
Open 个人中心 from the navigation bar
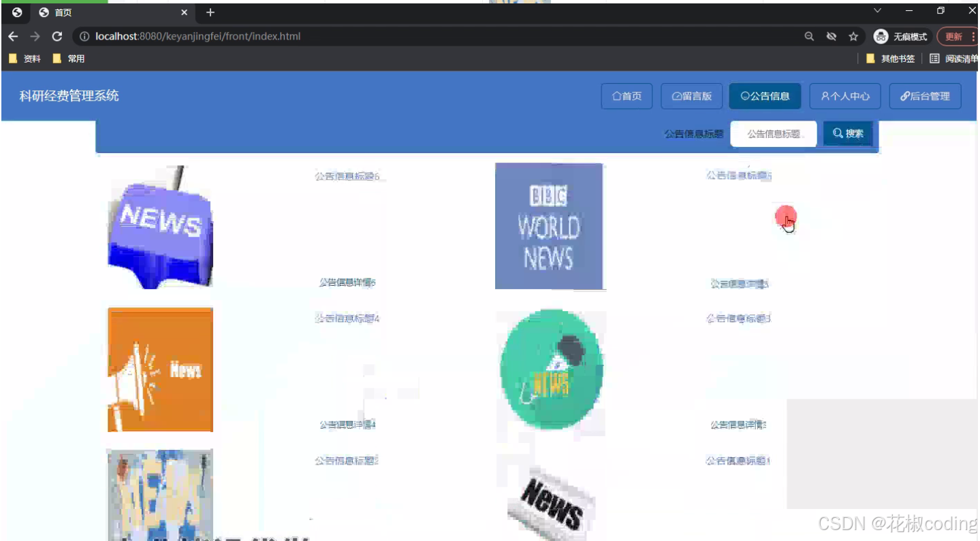pyautogui.click(x=845, y=96)
